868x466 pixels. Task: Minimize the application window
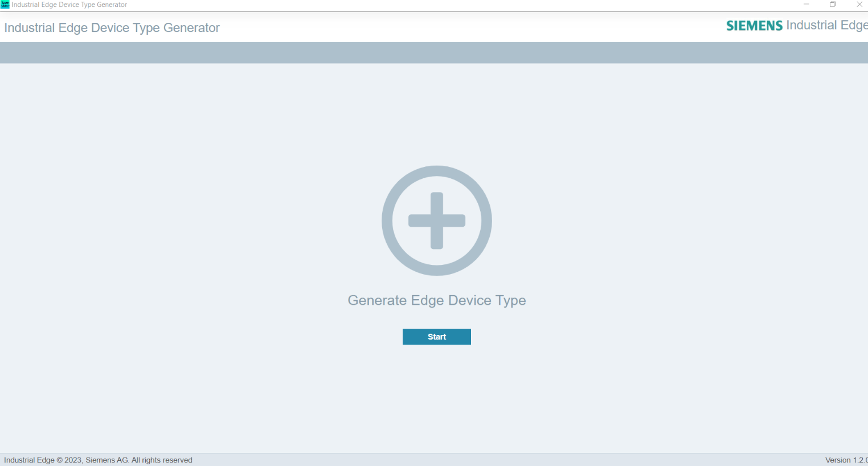pyautogui.click(x=806, y=5)
